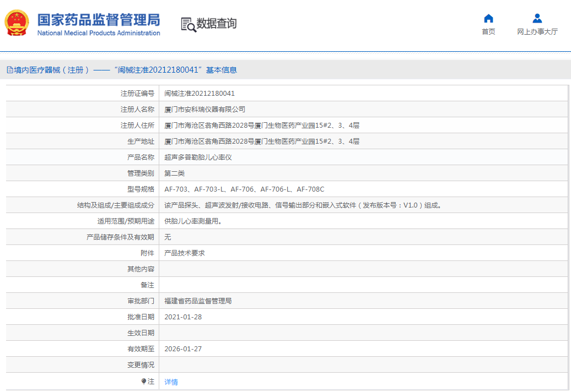The image size is (571, 392).
Task: Click the lightbulb icon beside 注
Action: [144, 381]
